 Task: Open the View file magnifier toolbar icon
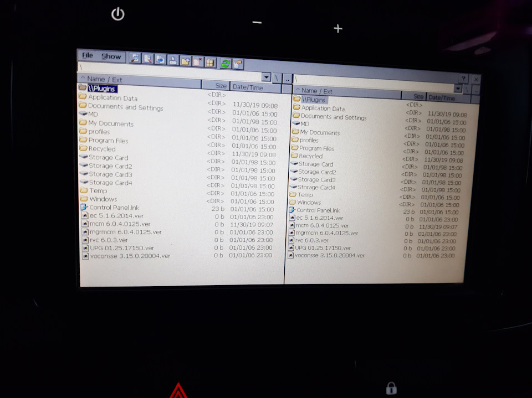click(x=135, y=58)
